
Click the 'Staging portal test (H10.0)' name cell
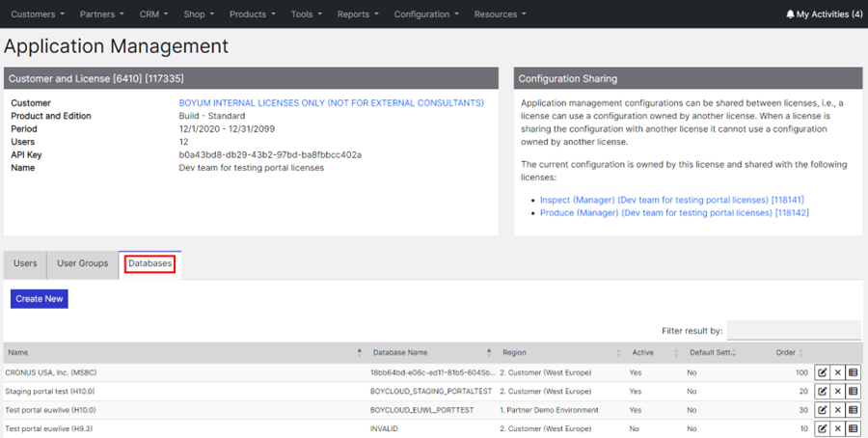pyautogui.click(x=50, y=392)
